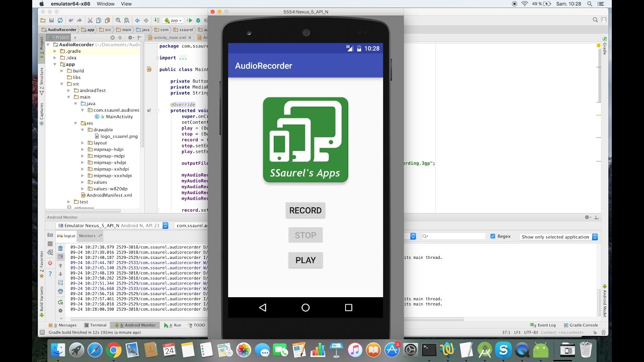Tap the emulator Home circle button
Viewport: 644px width, 362px height.
click(305, 308)
